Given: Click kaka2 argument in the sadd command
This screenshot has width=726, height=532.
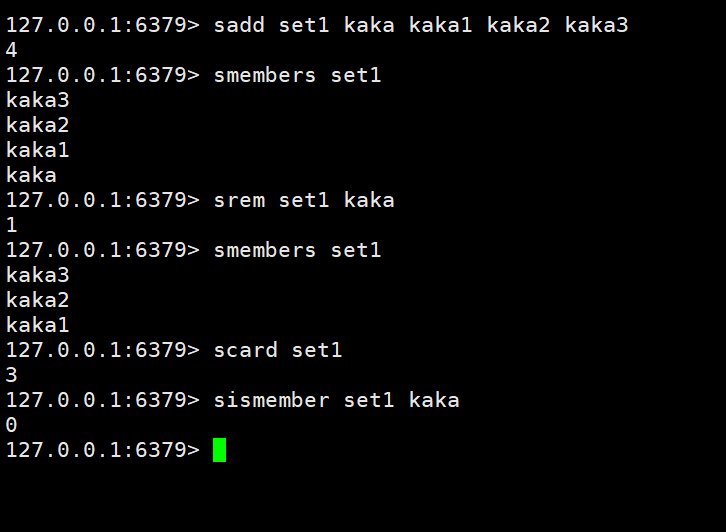Looking at the screenshot, I should click(x=519, y=25).
